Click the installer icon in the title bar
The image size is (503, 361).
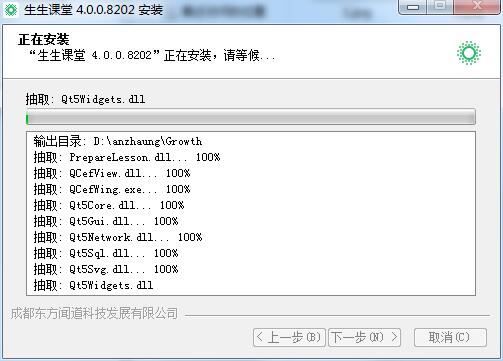click(x=11, y=10)
